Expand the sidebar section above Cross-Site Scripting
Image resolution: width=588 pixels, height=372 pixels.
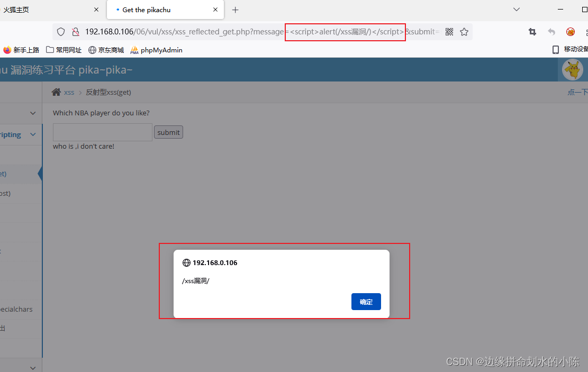point(33,113)
